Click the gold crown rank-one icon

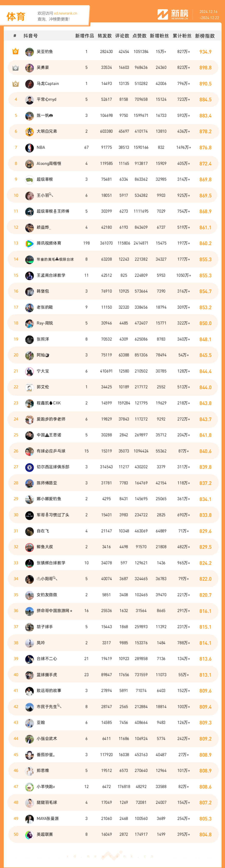point(15,52)
